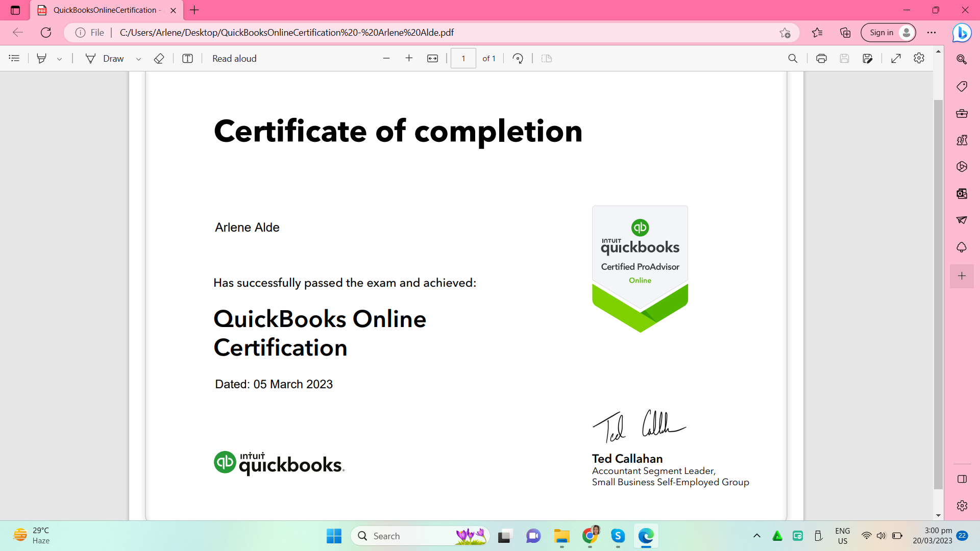Image resolution: width=980 pixels, height=551 pixels.
Task: Open Google Chrome from taskbar
Action: (590, 536)
